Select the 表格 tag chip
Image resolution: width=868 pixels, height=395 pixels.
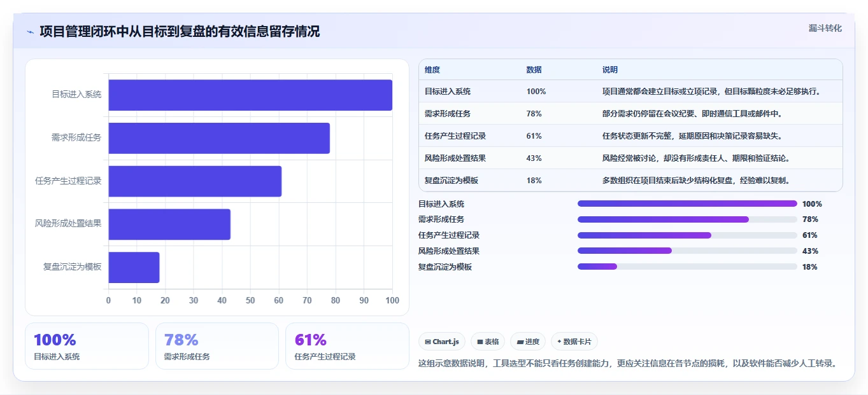coord(488,342)
